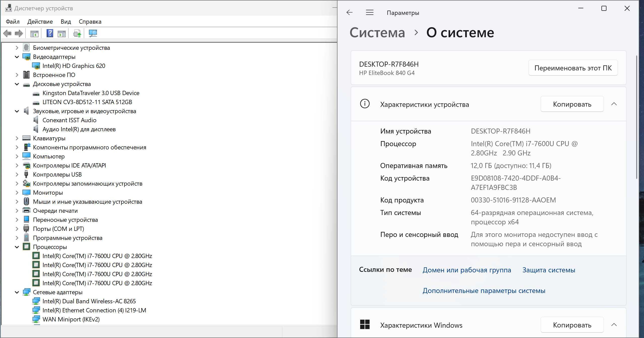Click the Intel Dual Band Wireless-AC 8265 icon
The image size is (644, 338).
[x=36, y=301]
